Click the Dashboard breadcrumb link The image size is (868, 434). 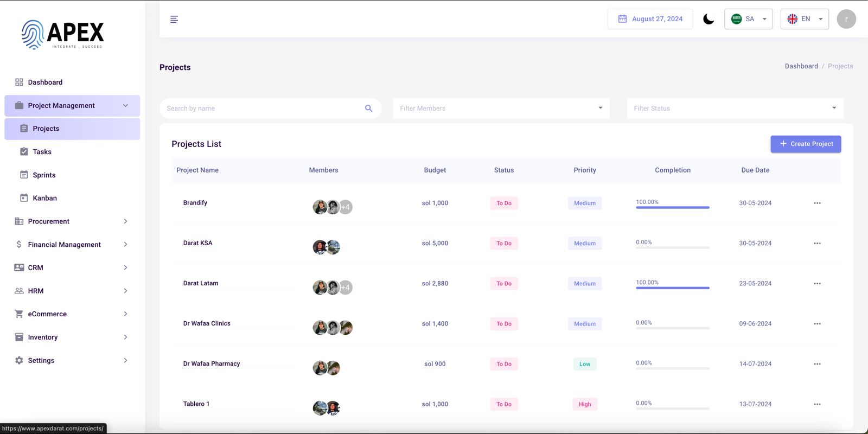click(x=801, y=66)
